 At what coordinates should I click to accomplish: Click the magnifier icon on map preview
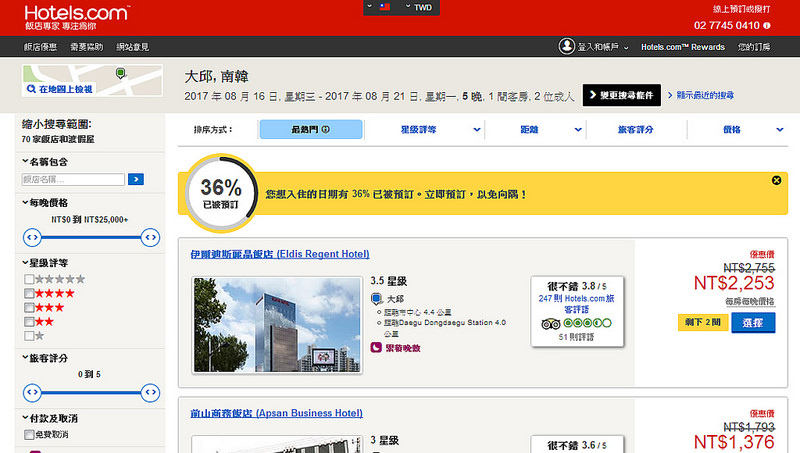[x=32, y=89]
